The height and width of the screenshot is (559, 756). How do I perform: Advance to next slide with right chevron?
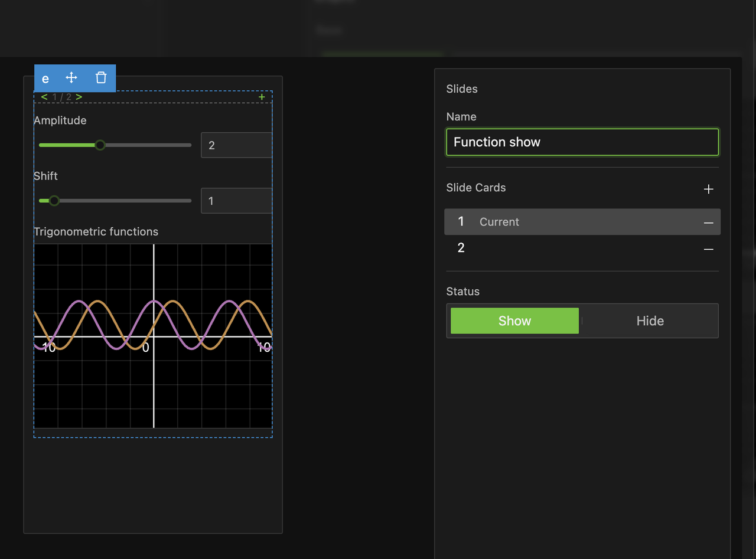pos(79,97)
